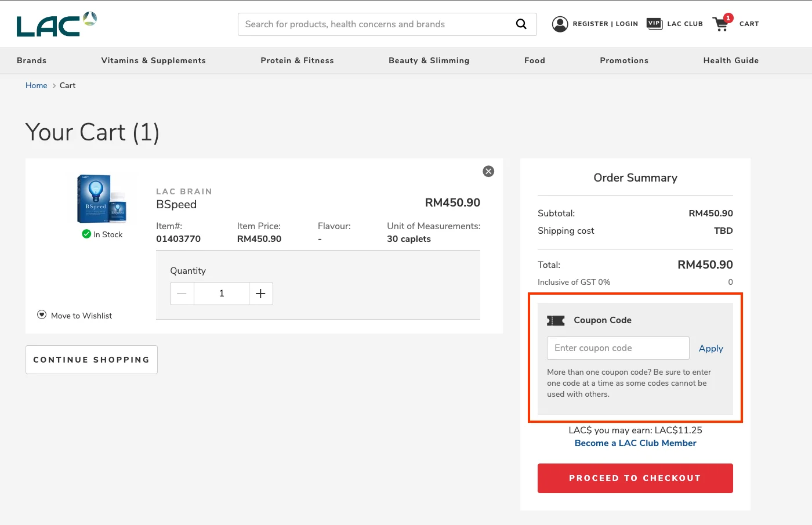Image resolution: width=812 pixels, height=525 pixels.
Task: Click Continue Shopping button
Action: click(92, 360)
